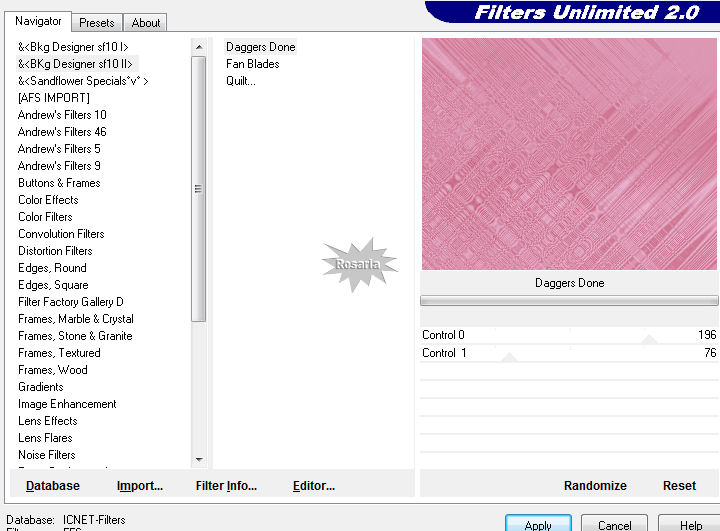Viewport: 720px width, 531px height.
Task: Select Image Enhancement category
Action: 67,404
